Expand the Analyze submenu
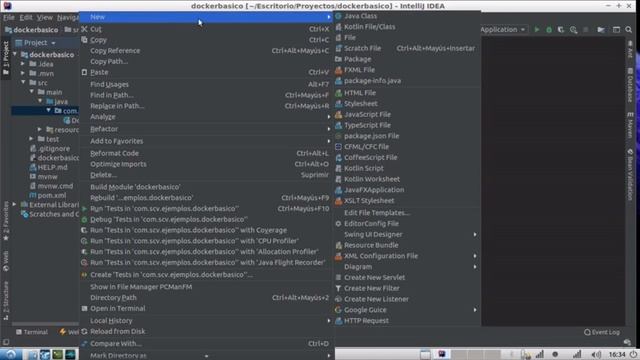This screenshot has width=640, height=360. coord(205,117)
